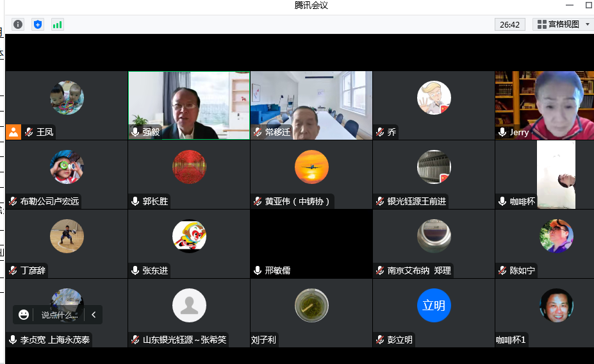This screenshot has height=364, width=594.
Task: Select 常移迁's video tile
Action: click(x=311, y=105)
